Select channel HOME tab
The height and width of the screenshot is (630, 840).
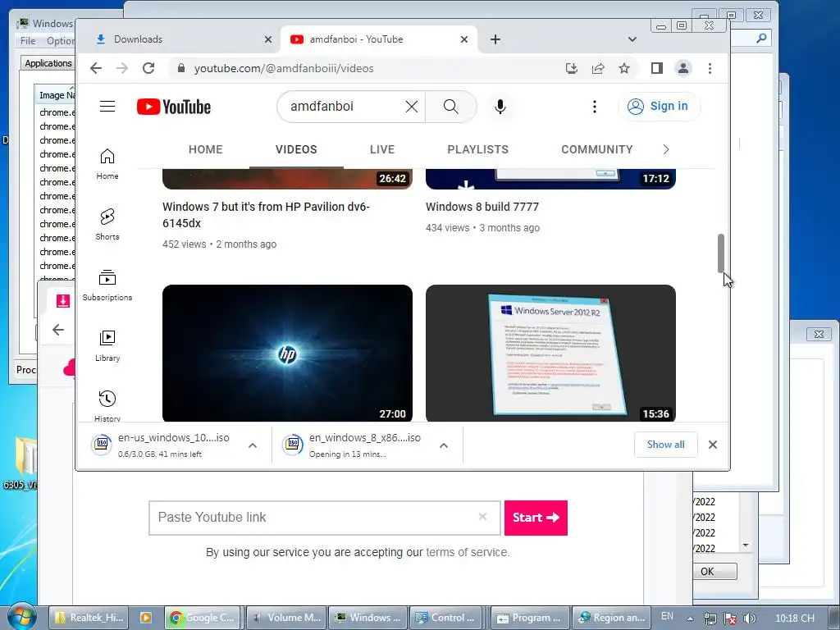pos(205,149)
